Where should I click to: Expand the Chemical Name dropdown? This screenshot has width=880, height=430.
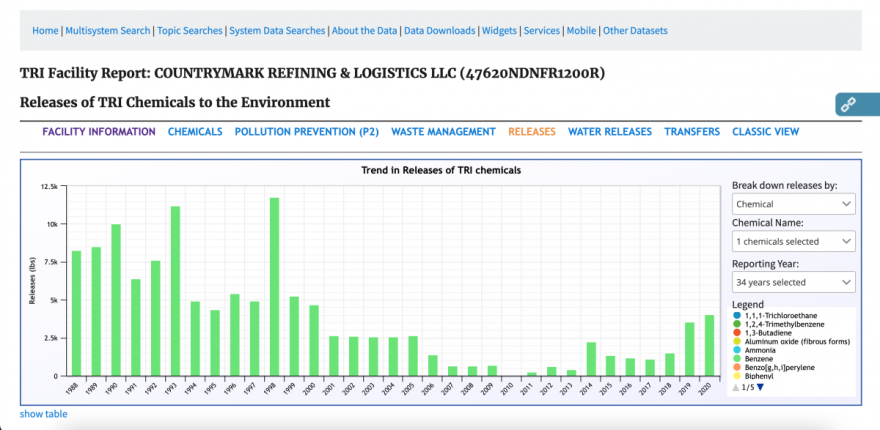[x=793, y=241]
